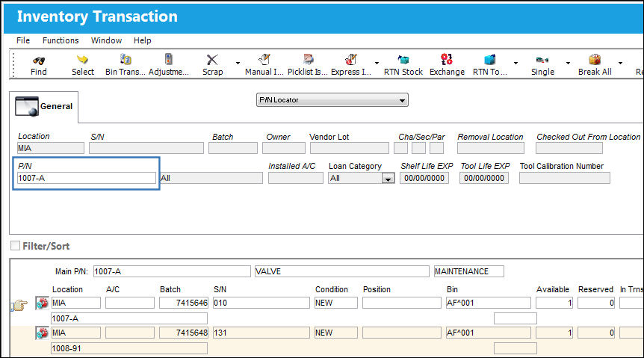Click the All field beside P/N
The width and height of the screenshot is (644, 358).
coord(211,178)
